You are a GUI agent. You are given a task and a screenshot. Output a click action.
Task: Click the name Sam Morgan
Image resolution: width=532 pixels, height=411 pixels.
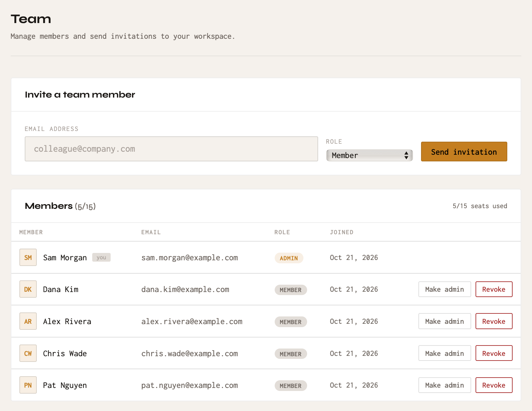[x=65, y=258]
